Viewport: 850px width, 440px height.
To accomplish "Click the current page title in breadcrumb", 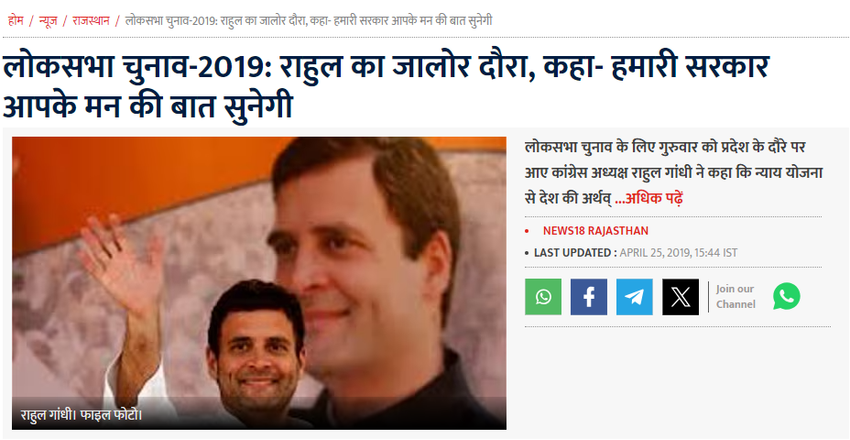I will coord(308,21).
